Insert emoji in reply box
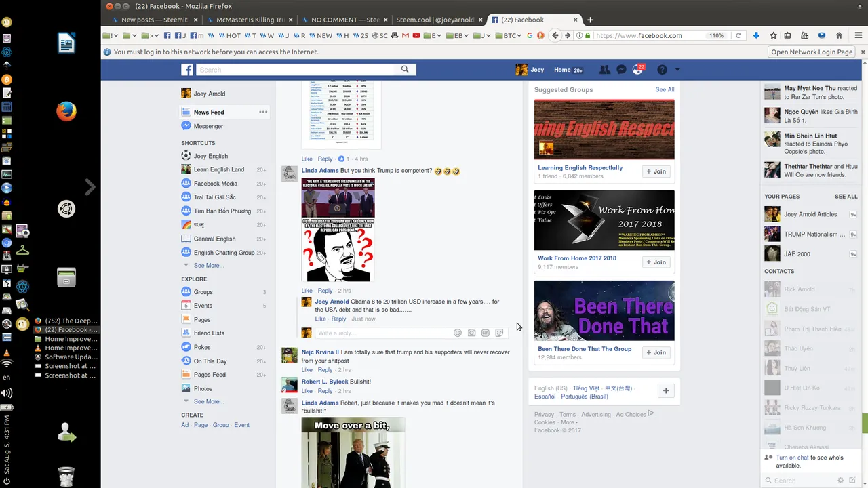Viewport: 868px width, 488px height. [458, 333]
